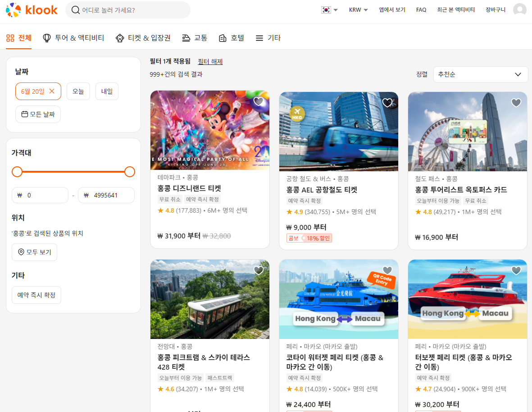Click the ₩ 9,000 부터 price
The width and height of the screenshot is (532, 412).
click(x=306, y=227)
